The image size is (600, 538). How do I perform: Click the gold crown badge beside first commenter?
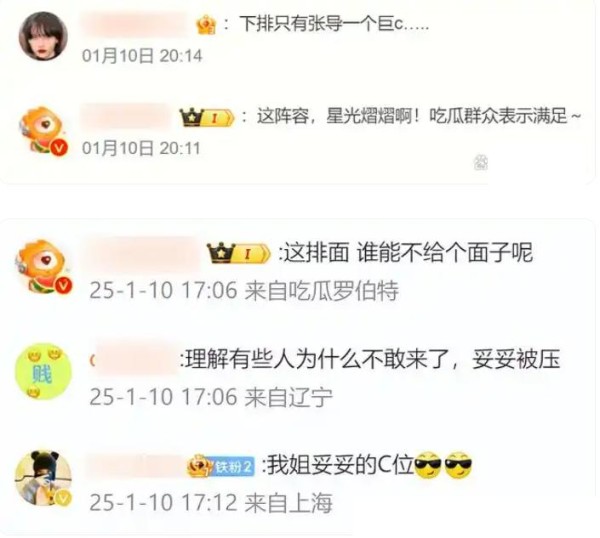pyautogui.click(x=206, y=25)
